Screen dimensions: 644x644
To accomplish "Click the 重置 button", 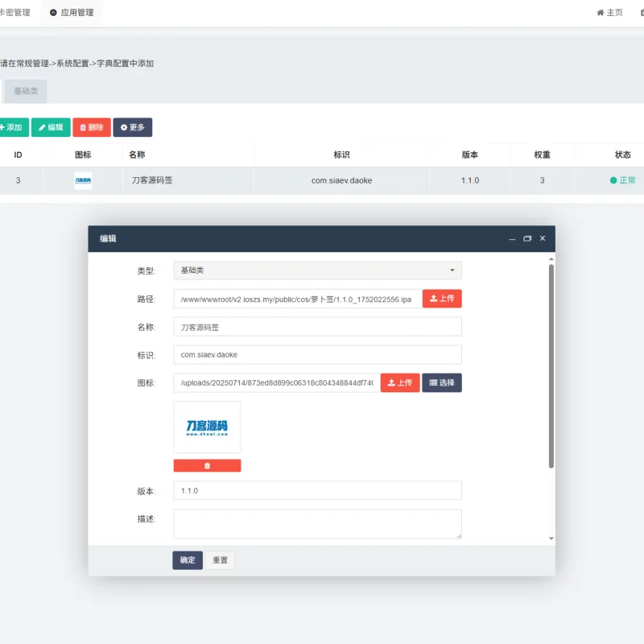I will (220, 560).
